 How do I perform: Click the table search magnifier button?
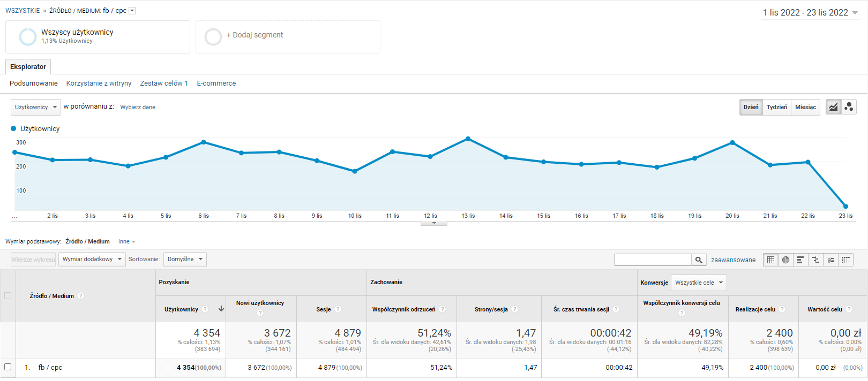(699, 260)
